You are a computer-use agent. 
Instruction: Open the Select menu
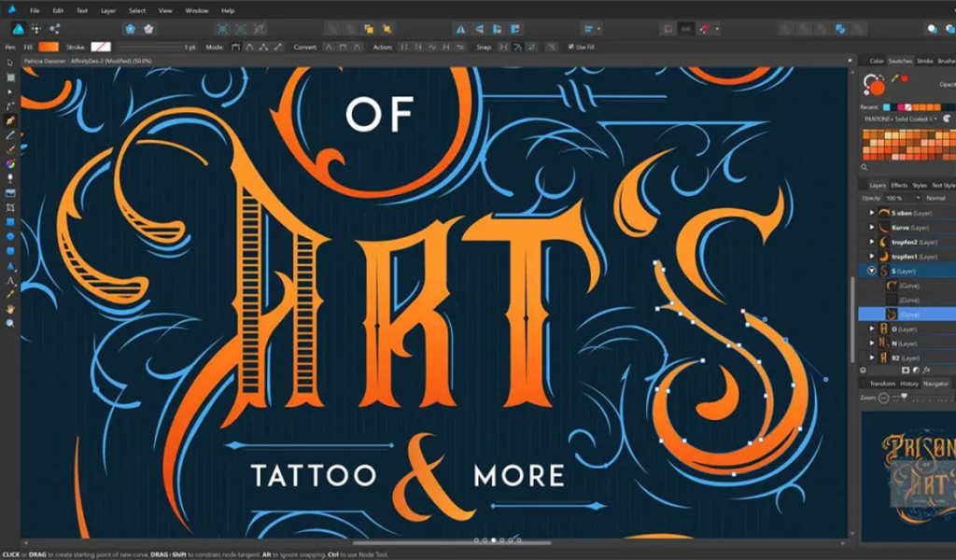tap(137, 10)
